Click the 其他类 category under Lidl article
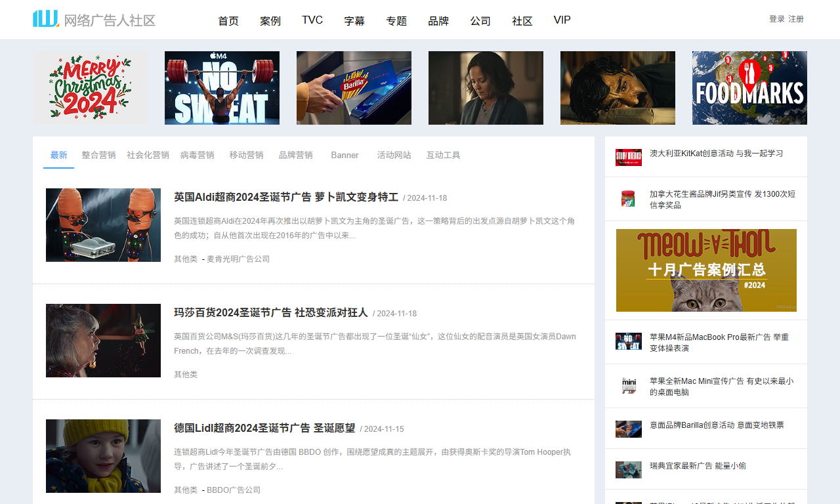The height and width of the screenshot is (504, 840). (x=186, y=490)
